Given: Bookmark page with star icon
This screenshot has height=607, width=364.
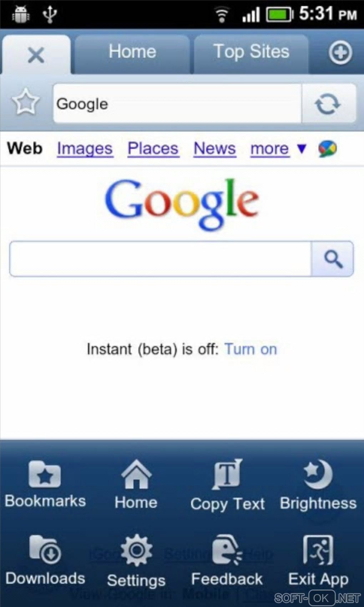Looking at the screenshot, I should click(x=26, y=102).
